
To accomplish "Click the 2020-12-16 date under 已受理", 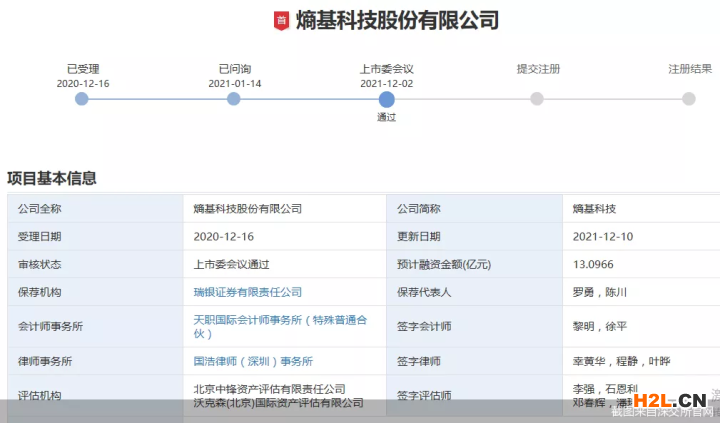I will pyautogui.click(x=82, y=84).
